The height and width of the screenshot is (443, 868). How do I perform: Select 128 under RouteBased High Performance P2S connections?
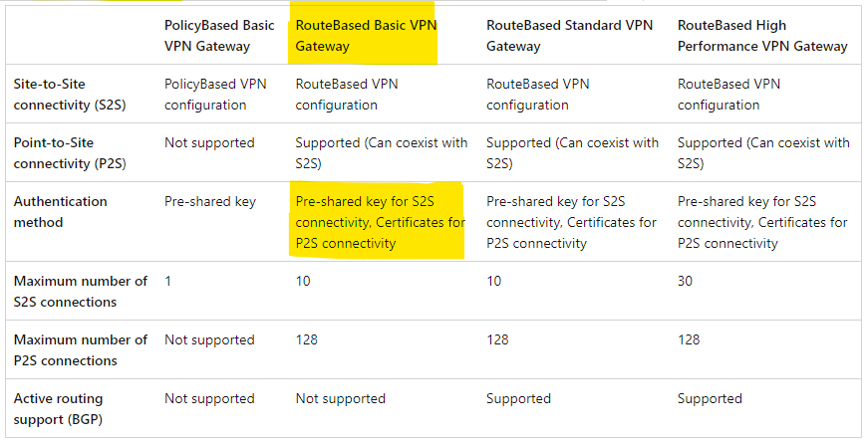click(x=688, y=339)
